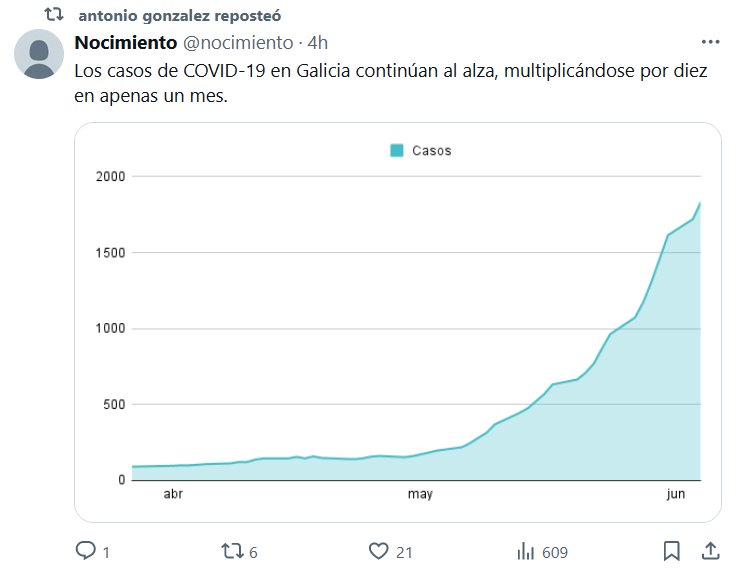Click the Nocimiento profile avatar
Viewport: 736px width, 576px height.
(39, 54)
